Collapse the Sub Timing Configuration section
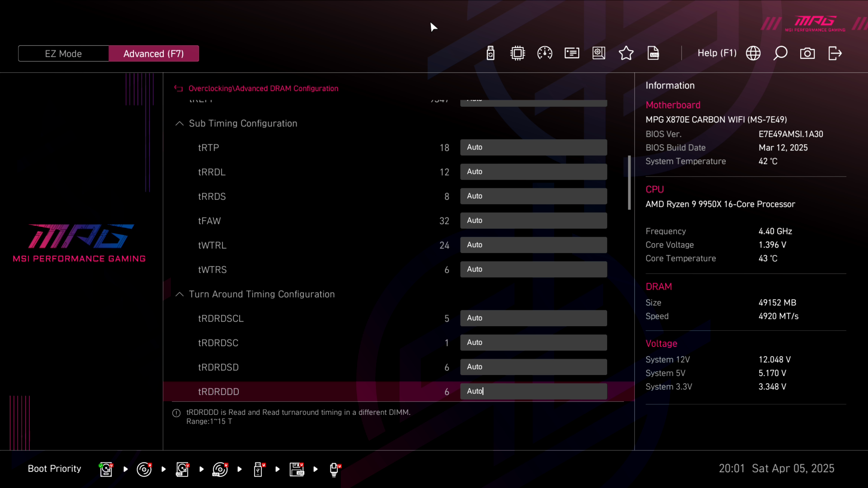This screenshot has width=868, height=488. [179, 123]
